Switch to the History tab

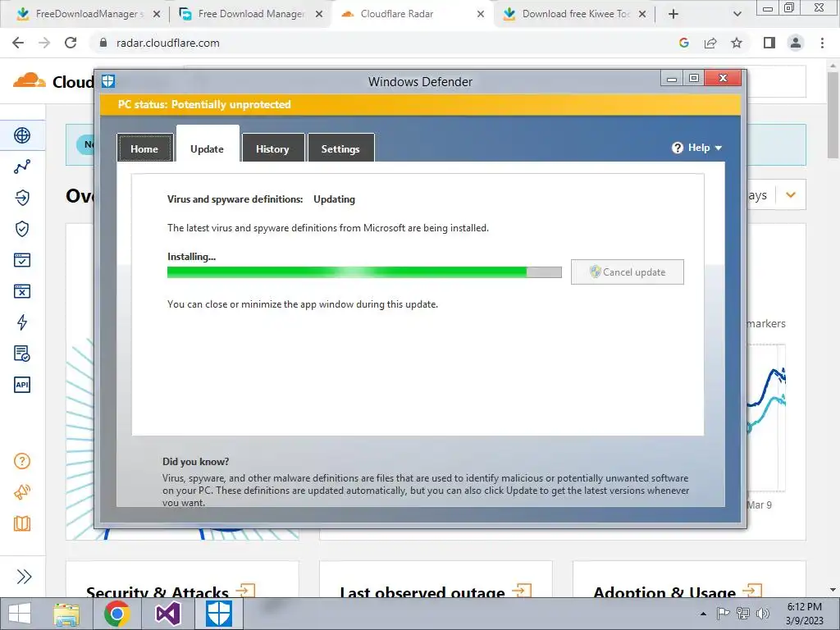(272, 148)
